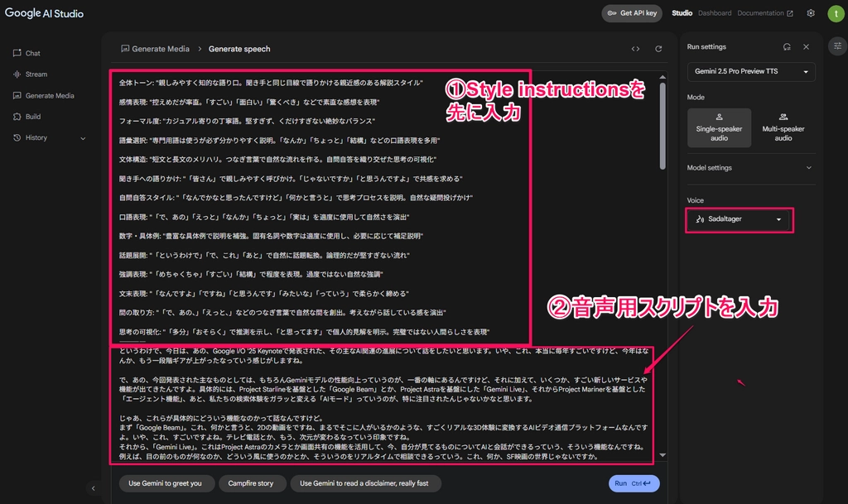Click the Build icon in sidebar
Viewport: 848px width, 504px height.
click(x=17, y=117)
